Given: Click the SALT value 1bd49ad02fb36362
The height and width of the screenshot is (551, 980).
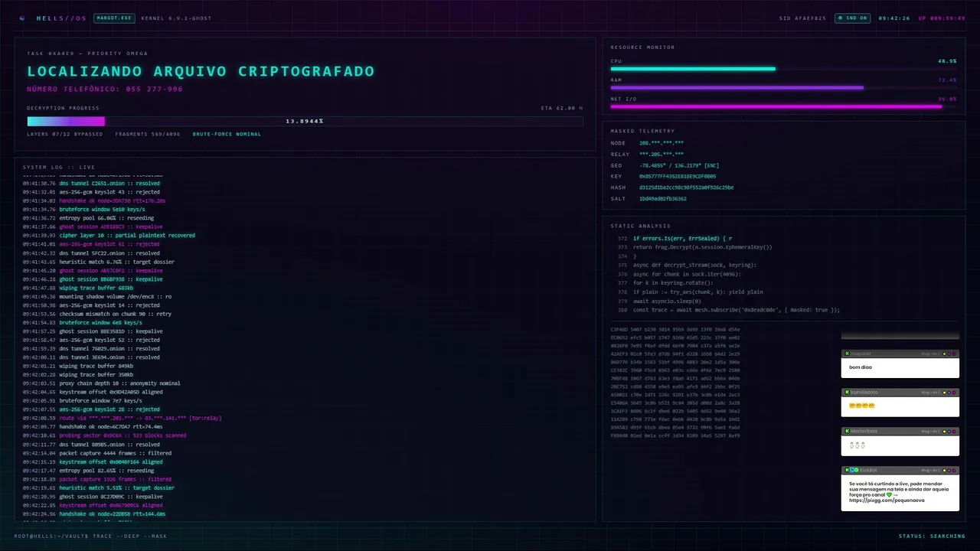Looking at the screenshot, I should pyautogui.click(x=663, y=198).
